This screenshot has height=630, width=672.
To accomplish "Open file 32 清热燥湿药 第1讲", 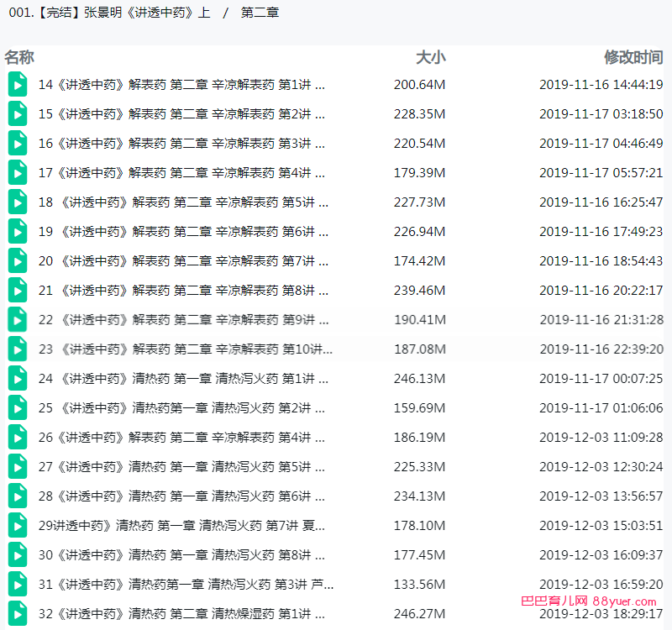I will point(181,614).
